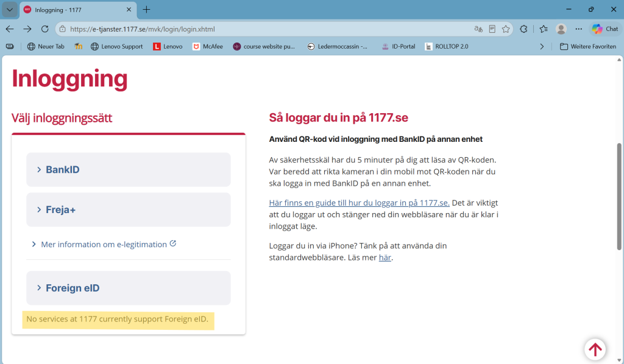The width and height of the screenshot is (624, 364).
Task: Open Neuer Tab bookmark
Action: (46, 46)
